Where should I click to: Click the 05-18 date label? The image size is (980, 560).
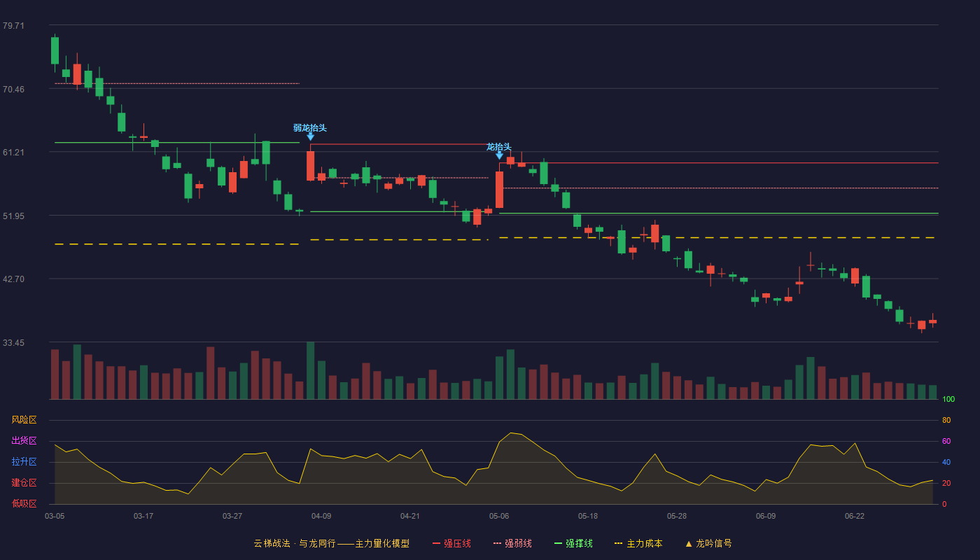(588, 516)
